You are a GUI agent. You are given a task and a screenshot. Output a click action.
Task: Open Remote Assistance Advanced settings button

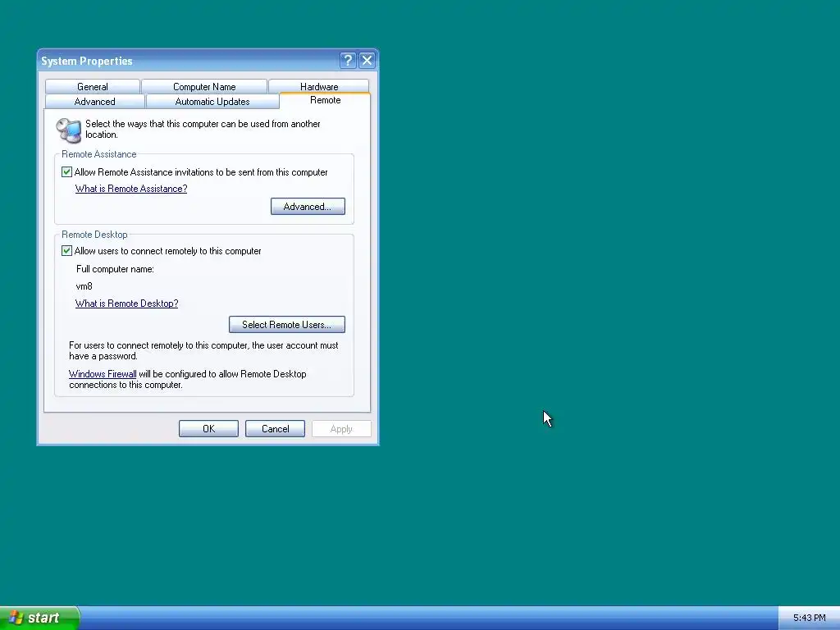tap(308, 207)
